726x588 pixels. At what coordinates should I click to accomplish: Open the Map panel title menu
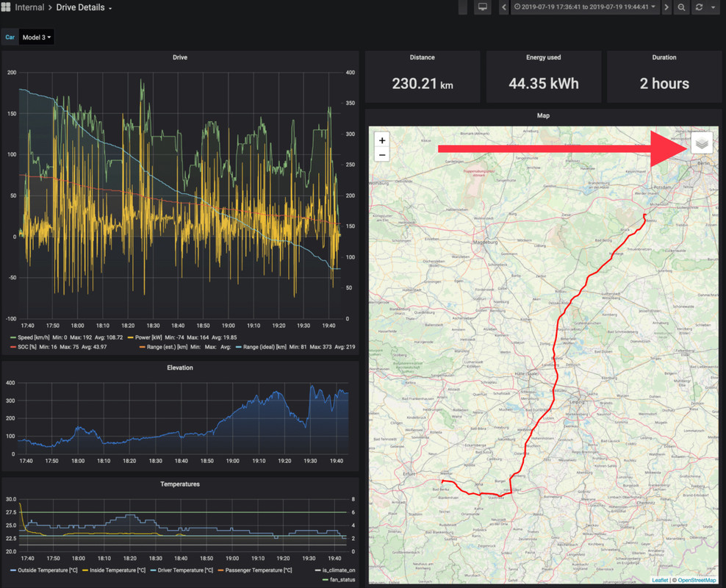[x=543, y=115]
